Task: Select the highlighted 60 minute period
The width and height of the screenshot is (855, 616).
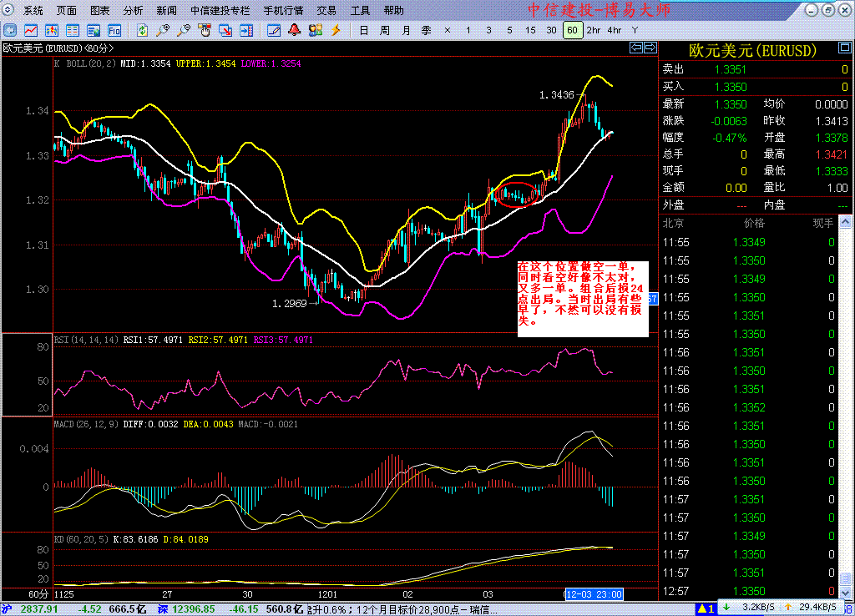Action: click(x=573, y=31)
